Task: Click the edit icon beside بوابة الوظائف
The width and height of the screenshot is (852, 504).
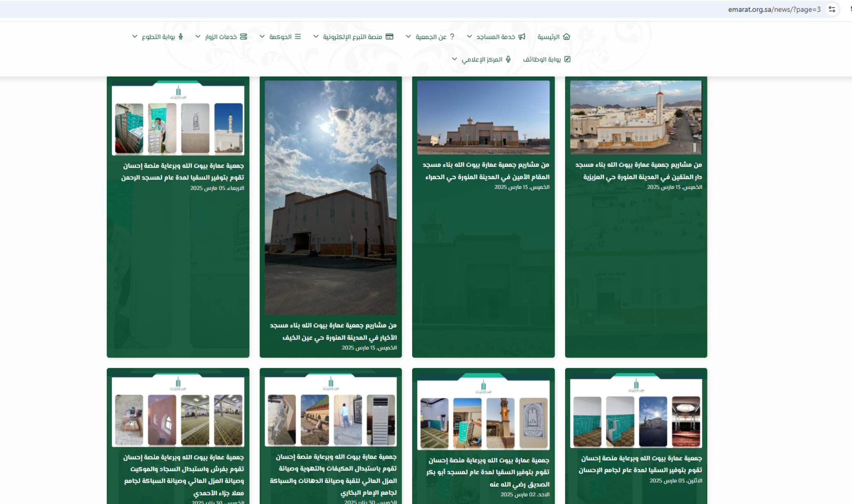Action: [567, 59]
